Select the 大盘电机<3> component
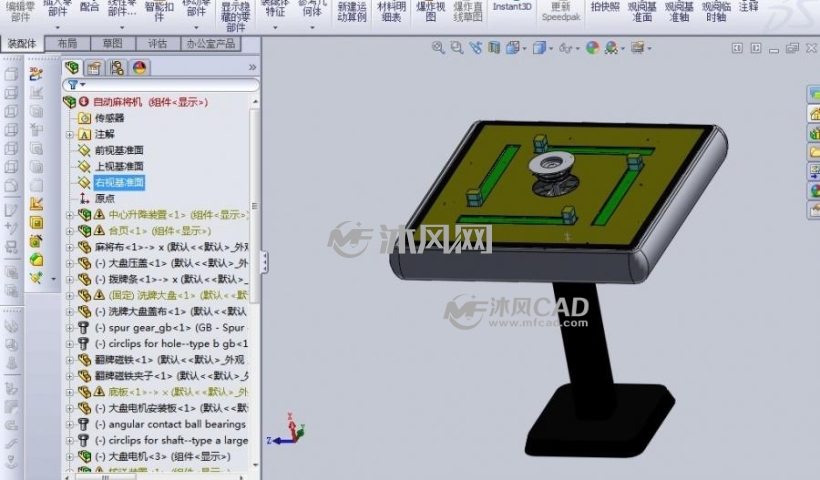 (x=162, y=456)
